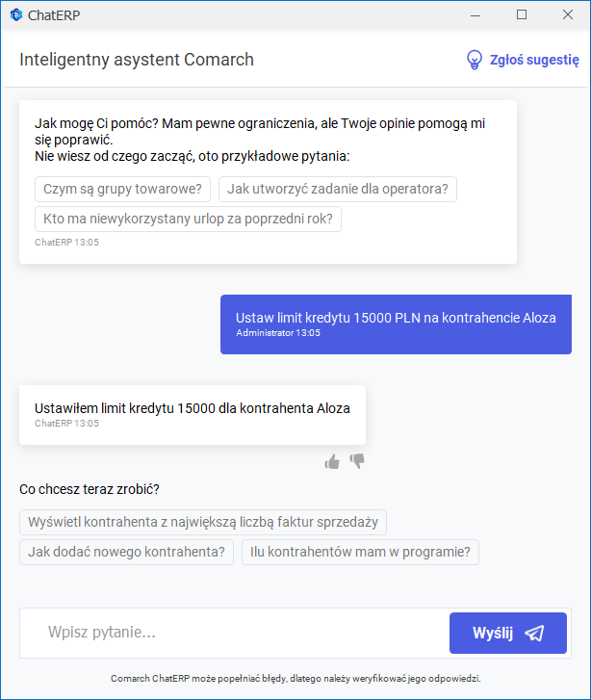Select 'Wyświetl kontrahenta z największą liczbą faktur' suggestion
Screen dimensions: 591x700
point(203,523)
